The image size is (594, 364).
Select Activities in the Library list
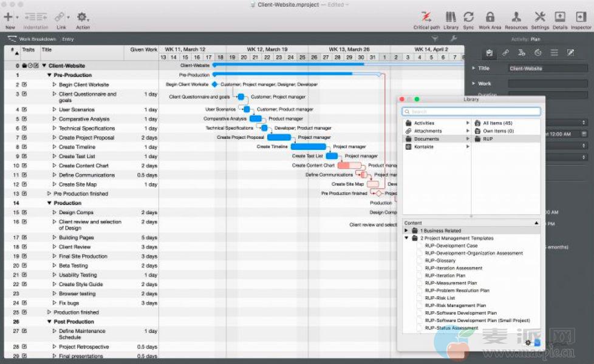[424, 123]
